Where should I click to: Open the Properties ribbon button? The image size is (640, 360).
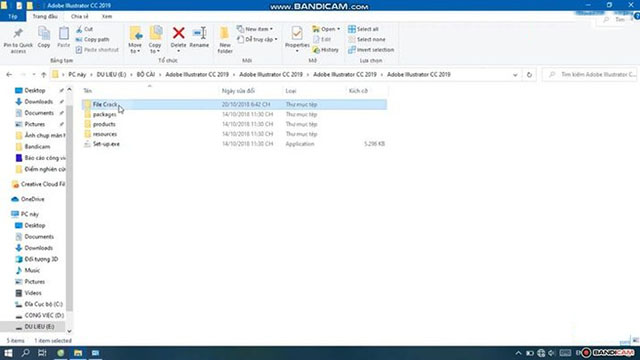tap(297, 39)
